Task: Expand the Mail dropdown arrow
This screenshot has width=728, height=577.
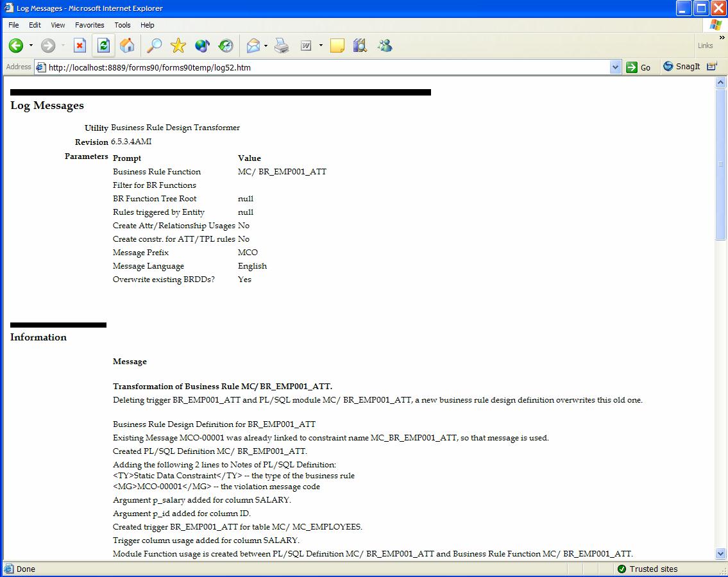Action: [x=266, y=46]
